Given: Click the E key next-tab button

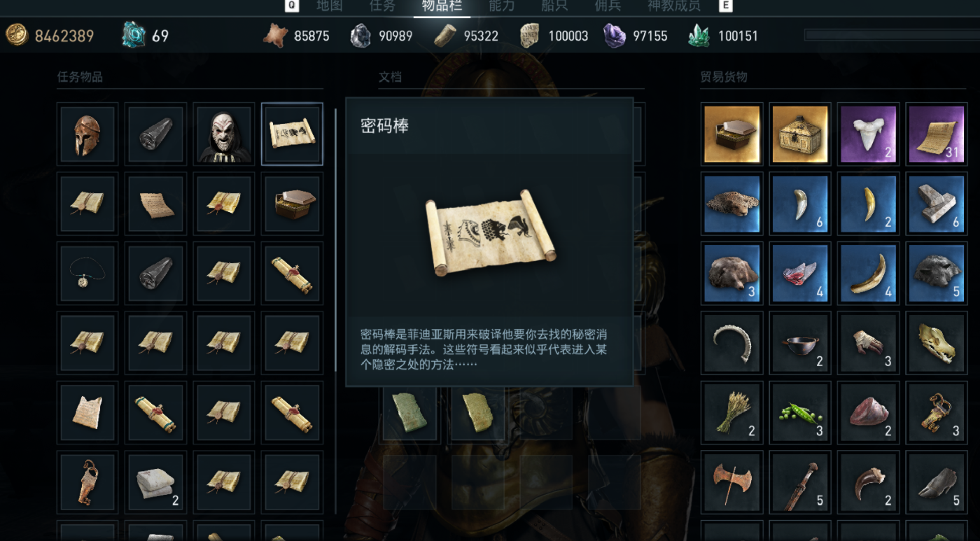Looking at the screenshot, I should (727, 6).
